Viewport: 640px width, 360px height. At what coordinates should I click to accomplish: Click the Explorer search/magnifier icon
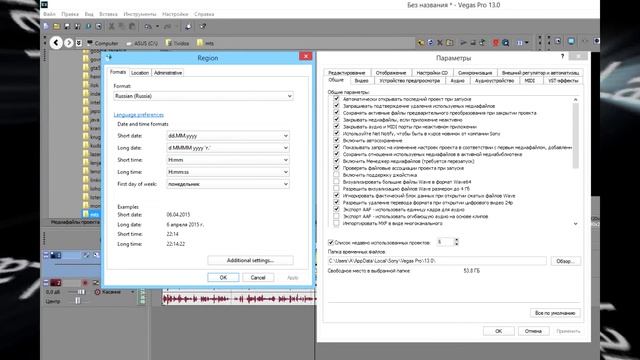pyautogui.click(x=506, y=42)
